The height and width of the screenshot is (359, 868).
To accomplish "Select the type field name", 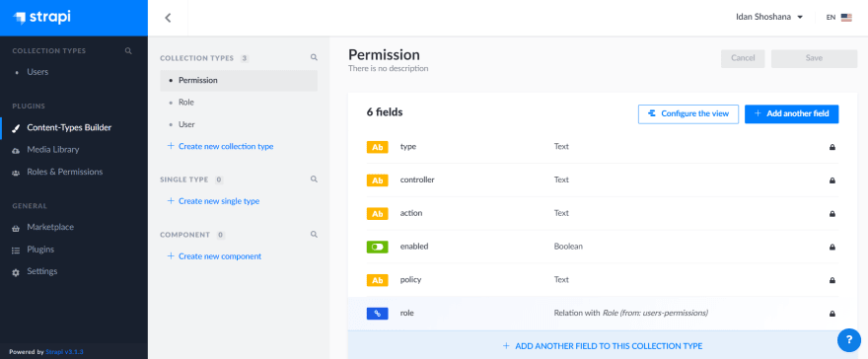I will pyautogui.click(x=408, y=147).
